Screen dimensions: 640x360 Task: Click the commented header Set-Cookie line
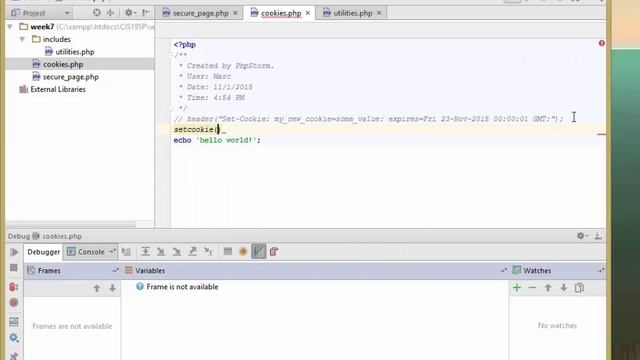coord(368,119)
